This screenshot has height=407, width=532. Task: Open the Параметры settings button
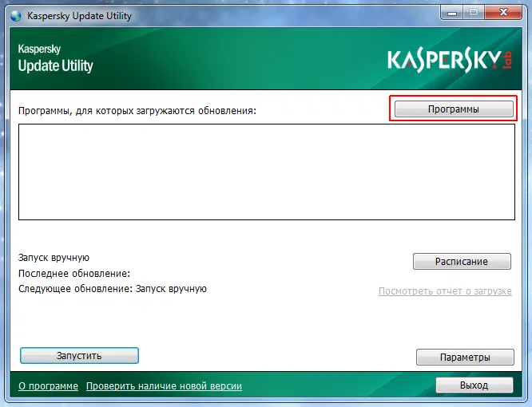click(465, 358)
